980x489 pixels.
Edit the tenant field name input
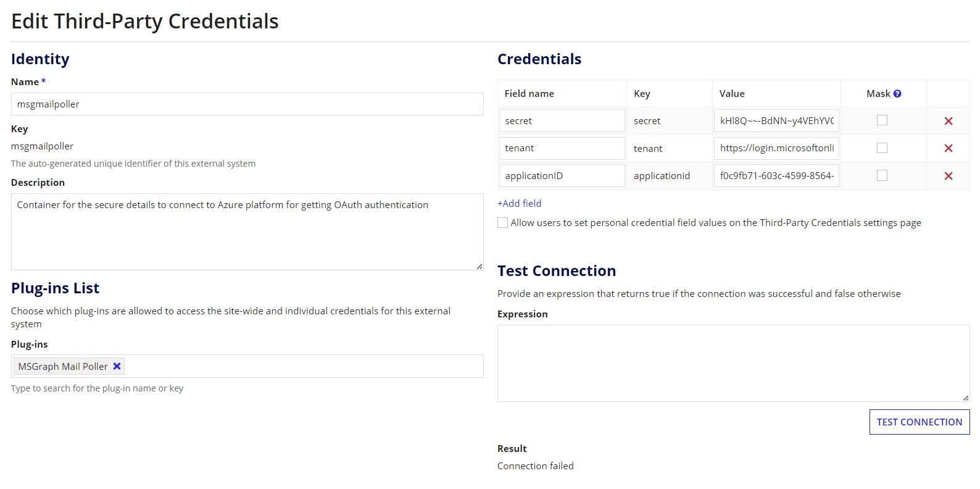click(562, 148)
